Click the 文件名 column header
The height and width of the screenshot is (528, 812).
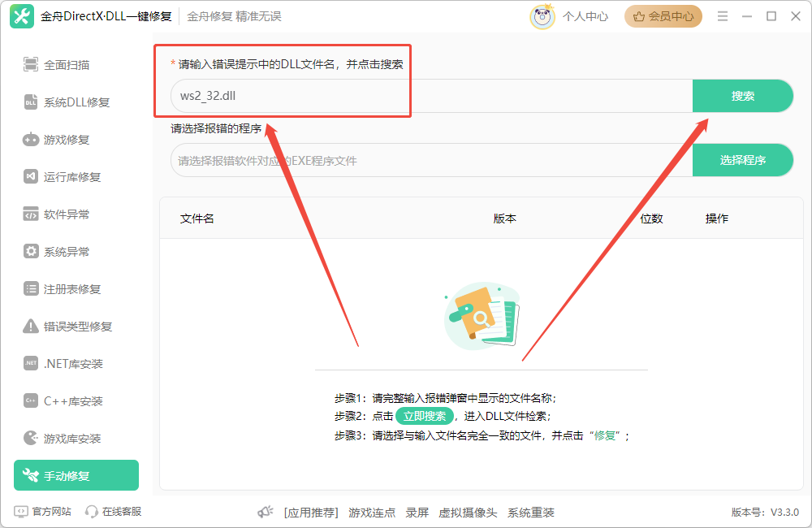coord(197,219)
